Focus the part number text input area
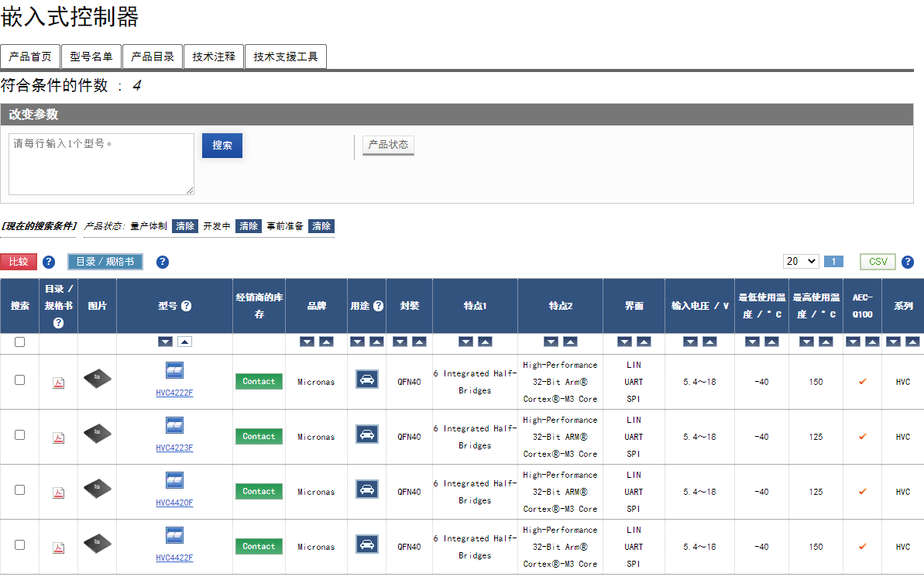The width and height of the screenshot is (924, 577). [101, 164]
